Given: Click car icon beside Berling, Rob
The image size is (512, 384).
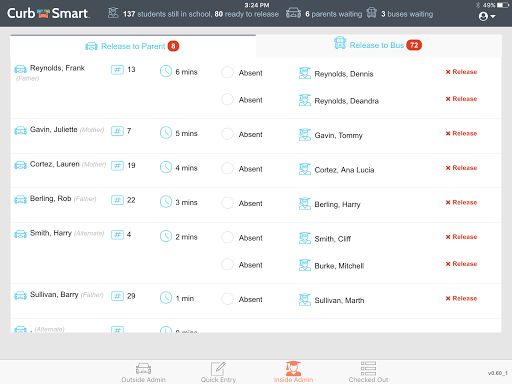Looking at the screenshot, I should (20, 200).
